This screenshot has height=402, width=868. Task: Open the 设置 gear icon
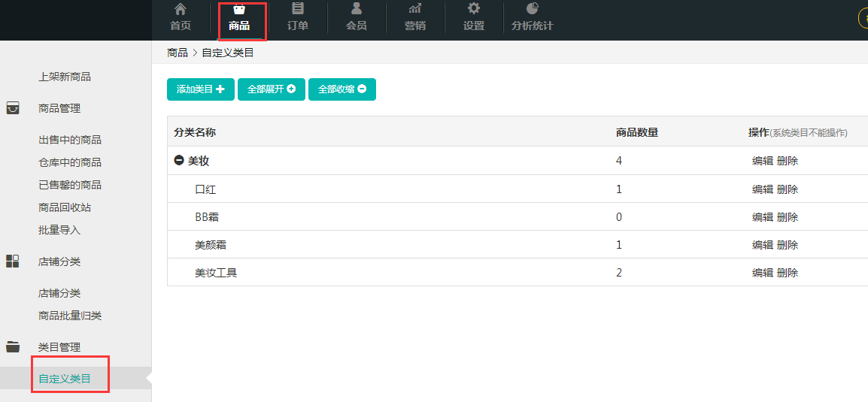(x=474, y=10)
